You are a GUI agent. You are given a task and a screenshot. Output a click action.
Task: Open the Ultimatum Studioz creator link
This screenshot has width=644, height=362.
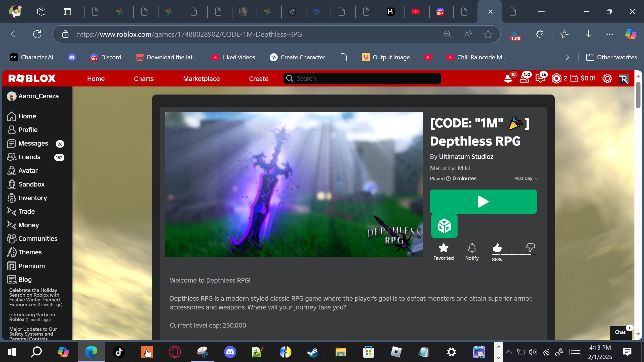pos(466,157)
